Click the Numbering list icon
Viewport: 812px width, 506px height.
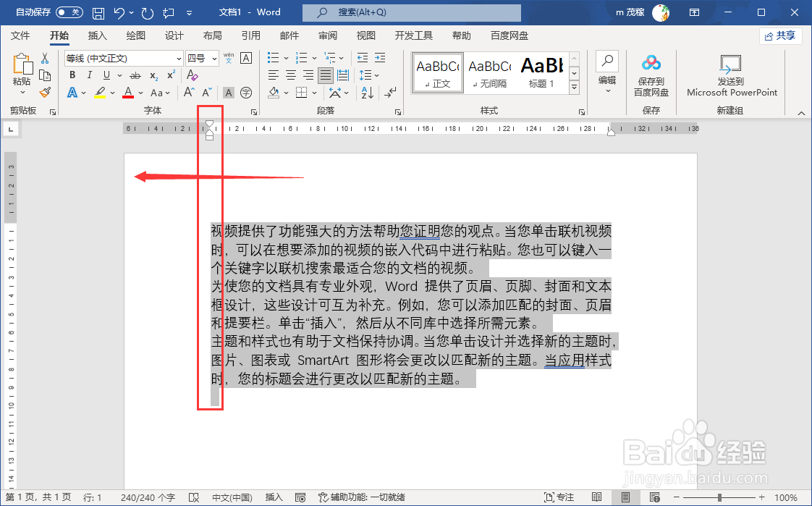pyautogui.click(x=301, y=57)
